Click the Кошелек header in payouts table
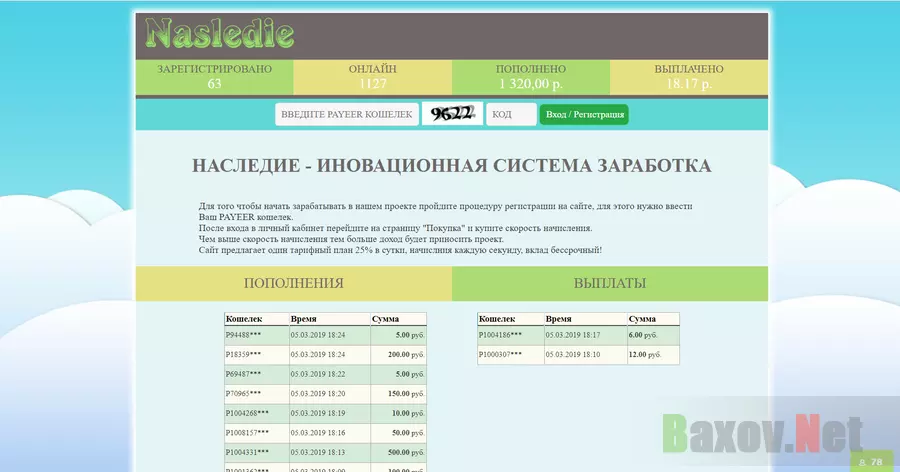 tap(511, 319)
